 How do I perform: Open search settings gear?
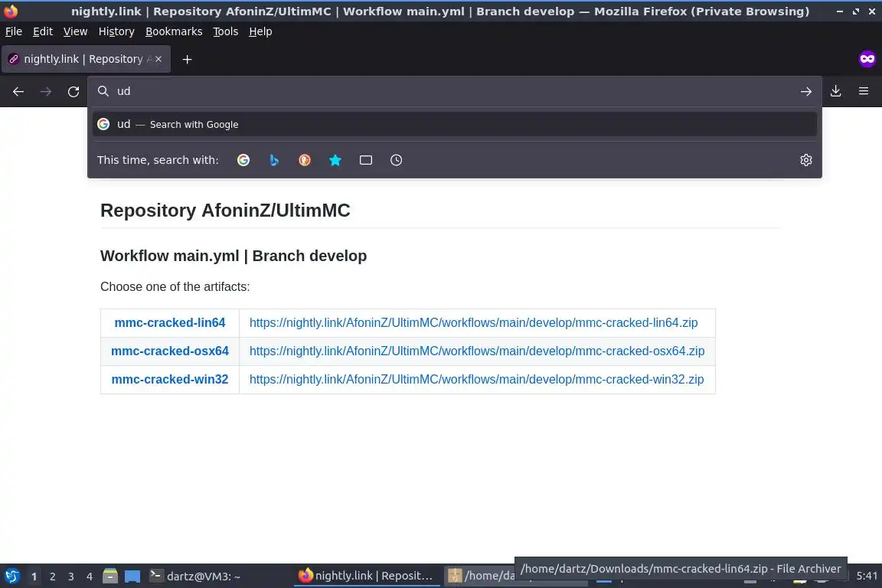coord(806,160)
